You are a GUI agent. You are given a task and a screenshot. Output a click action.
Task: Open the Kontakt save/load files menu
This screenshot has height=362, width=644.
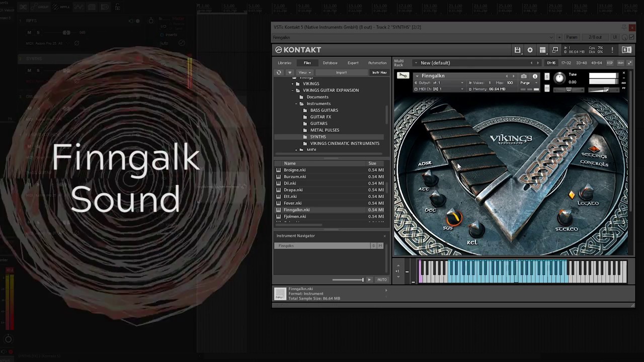tap(517, 50)
